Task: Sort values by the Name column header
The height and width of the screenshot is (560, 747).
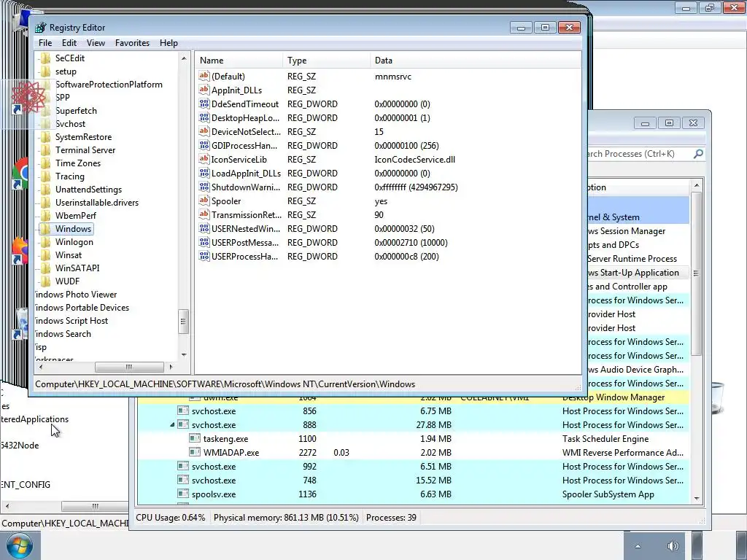Action: click(239, 61)
